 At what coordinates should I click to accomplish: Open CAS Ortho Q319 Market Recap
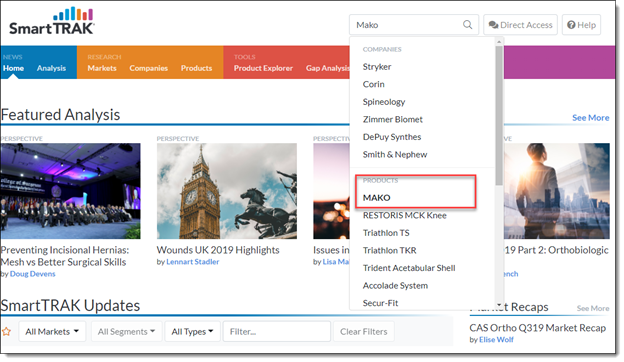pos(538,328)
